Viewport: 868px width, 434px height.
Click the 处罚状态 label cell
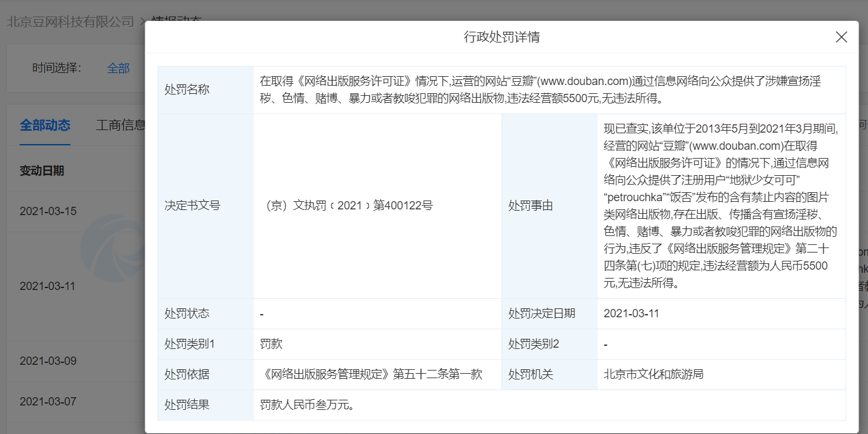pos(206,313)
